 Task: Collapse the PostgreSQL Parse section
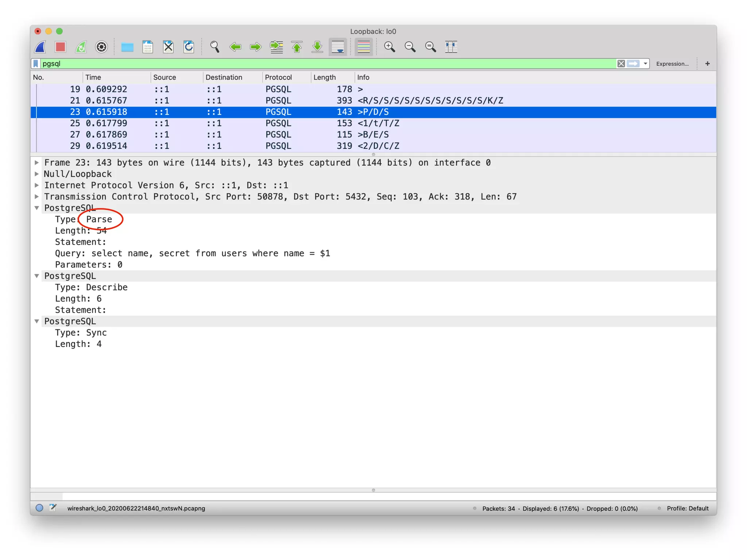pos(37,208)
